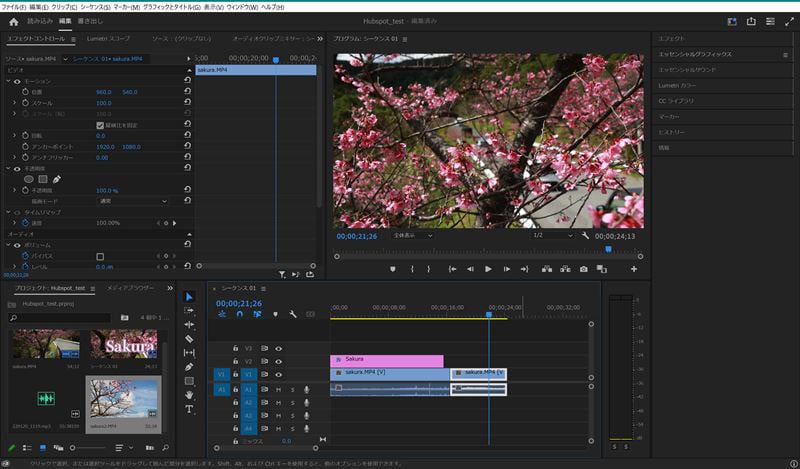
Task: Toggle the Snap magnet in timeline
Action: [x=240, y=314]
